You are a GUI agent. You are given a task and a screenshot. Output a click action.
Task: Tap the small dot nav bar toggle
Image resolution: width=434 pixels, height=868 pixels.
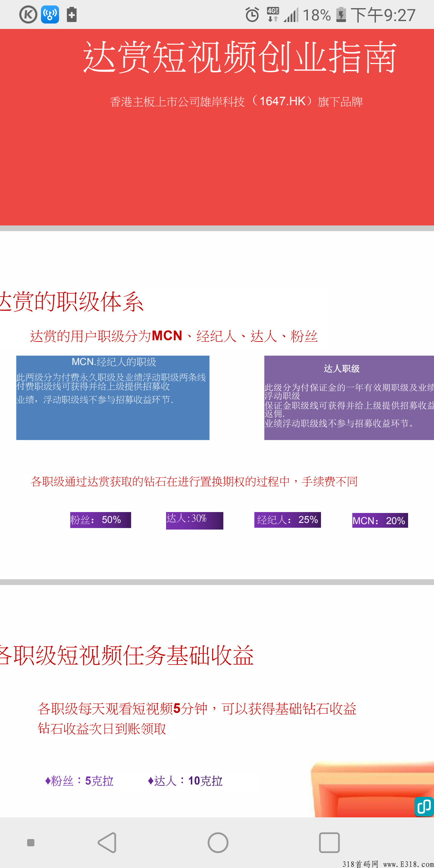[31, 842]
